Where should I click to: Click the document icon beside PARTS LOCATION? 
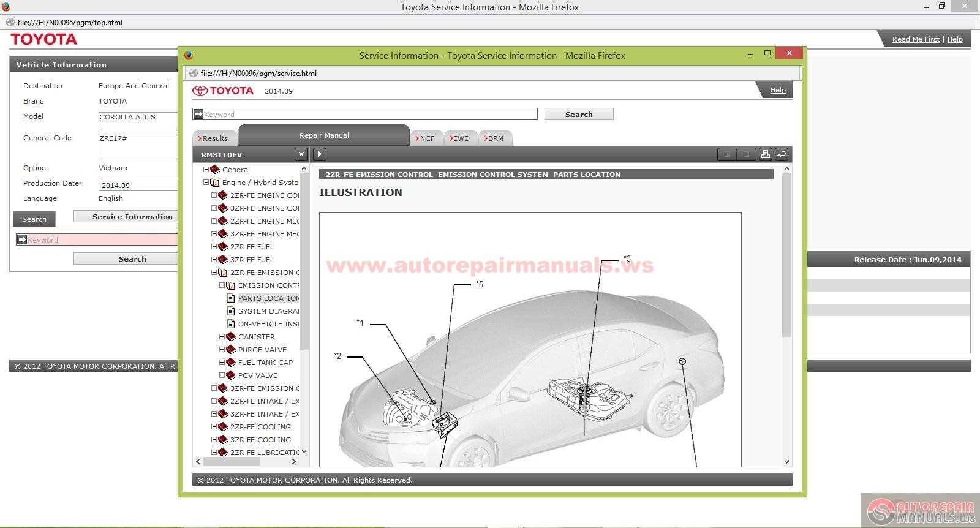(231, 298)
